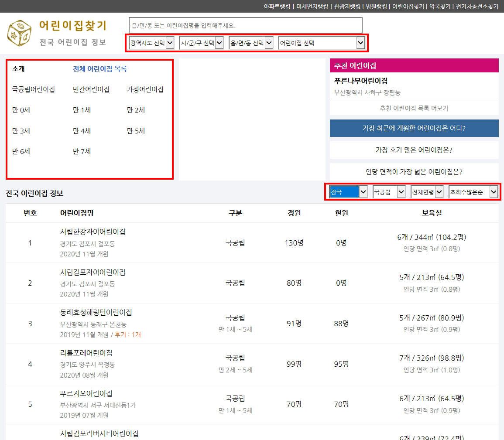The image size is (504, 440).
Task: Click 경기도 양주시 옥정동 address text
Action: 87,365
